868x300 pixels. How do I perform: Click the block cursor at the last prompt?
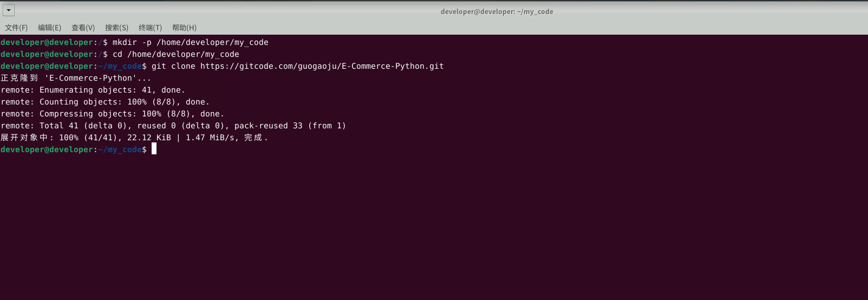point(154,149)
